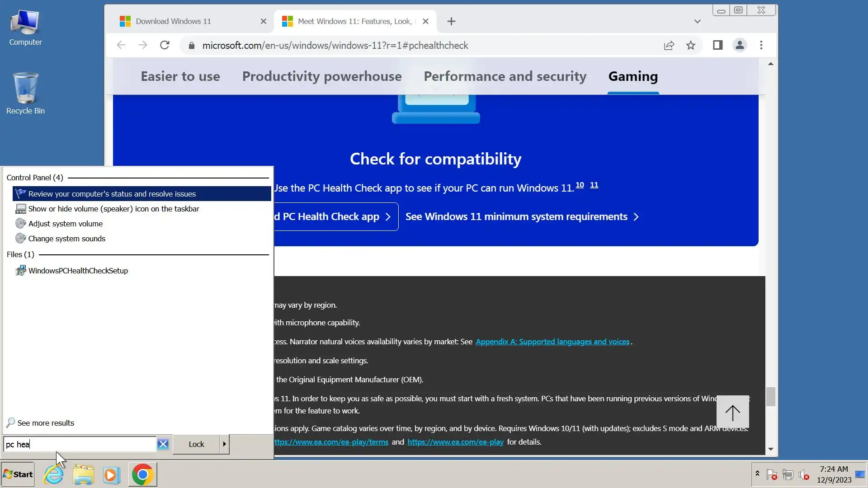Open the Chrome side panel icon
Viewport: 868px width, 488px height.
pos(717,45)
